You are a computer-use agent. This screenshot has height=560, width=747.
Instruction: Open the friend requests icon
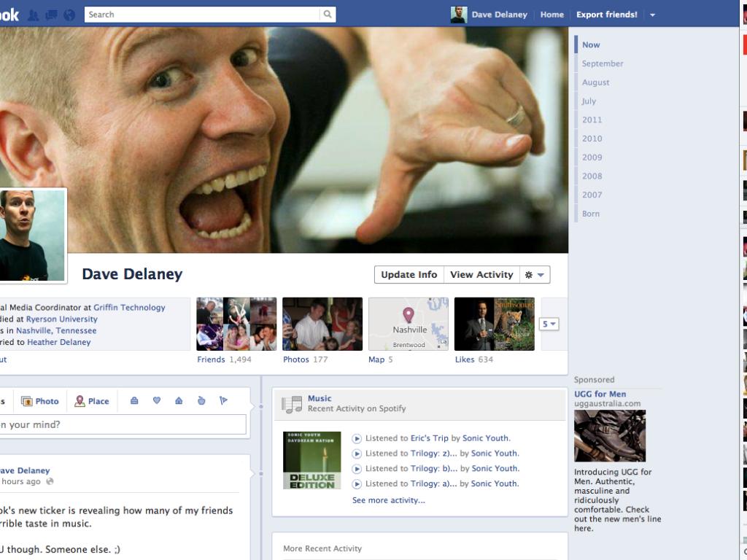click(33, 15)
